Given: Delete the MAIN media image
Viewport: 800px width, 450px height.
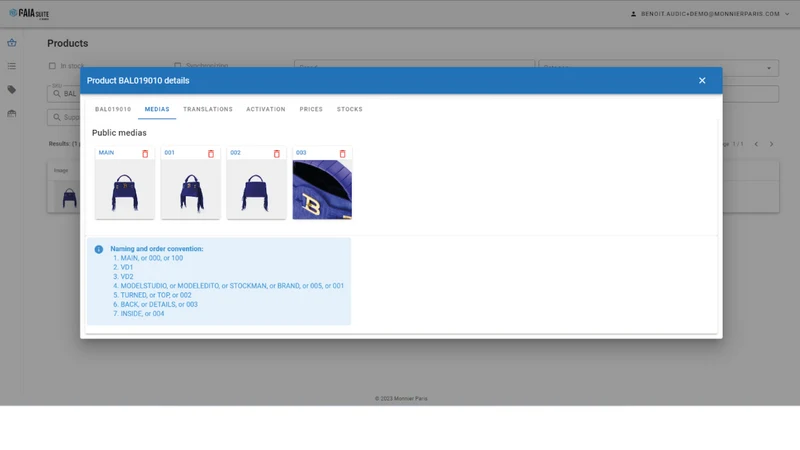Looking at the screenshot, I should click(x=145, y=154).
